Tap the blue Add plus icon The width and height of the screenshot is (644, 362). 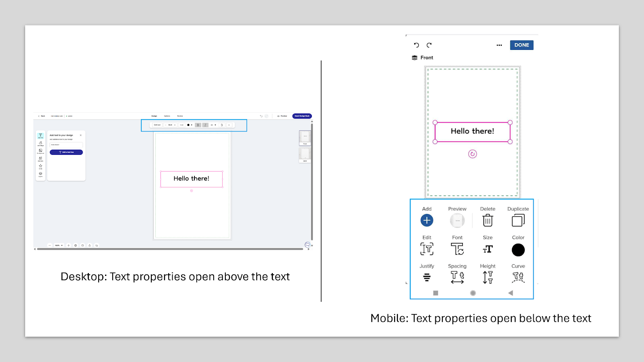tap(427, 220)
